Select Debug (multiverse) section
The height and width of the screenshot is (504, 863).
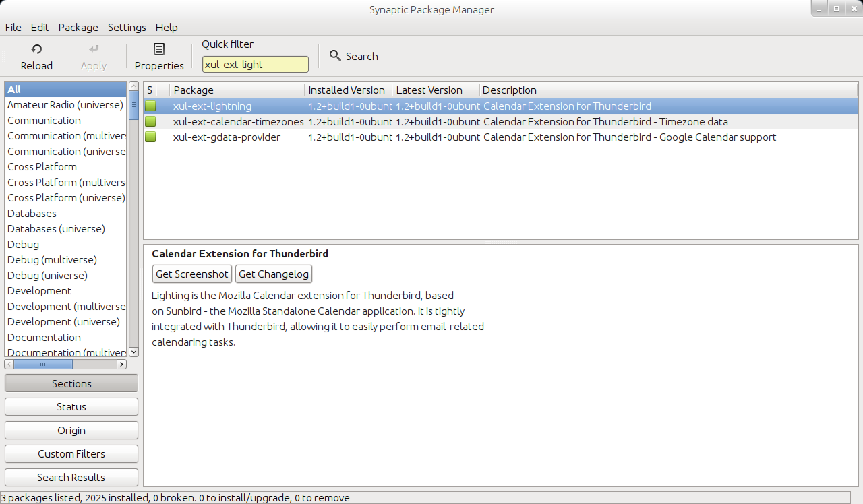coord(66,260)
